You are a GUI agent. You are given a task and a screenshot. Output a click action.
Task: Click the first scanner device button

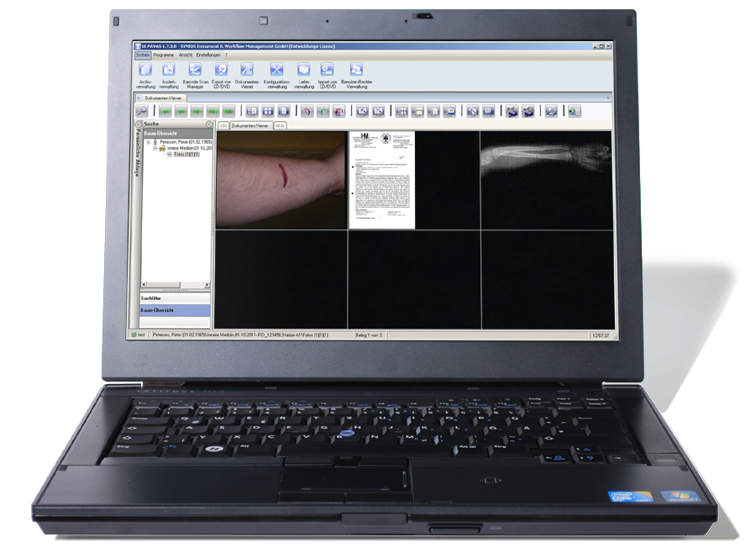point(512,112)
